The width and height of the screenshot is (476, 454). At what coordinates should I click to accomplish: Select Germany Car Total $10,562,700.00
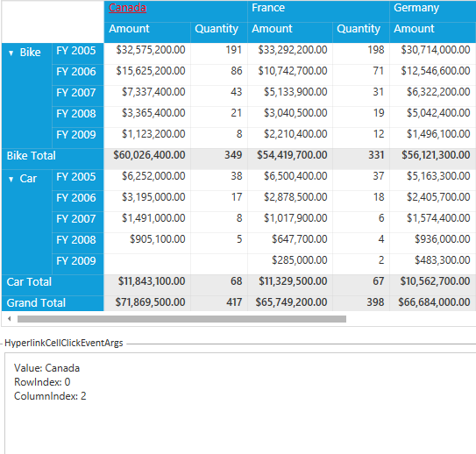point(433,285)
